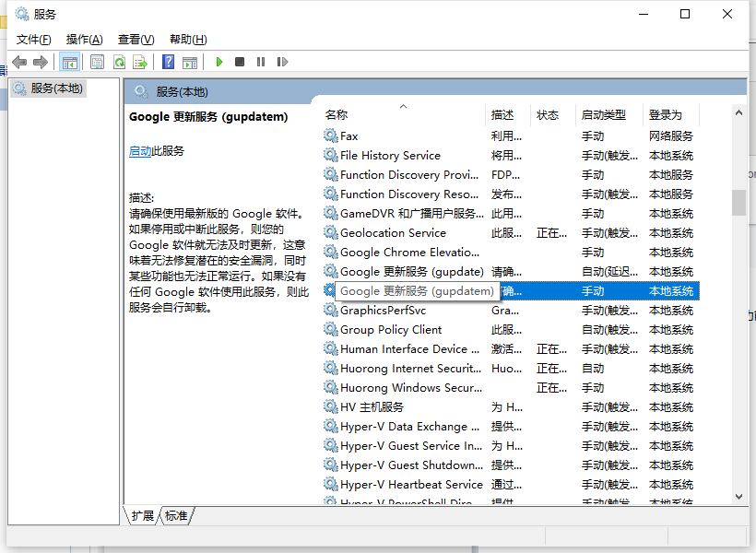Click the scrollbar down arrow of the services list
756x553 pixels.
[738, 497]
